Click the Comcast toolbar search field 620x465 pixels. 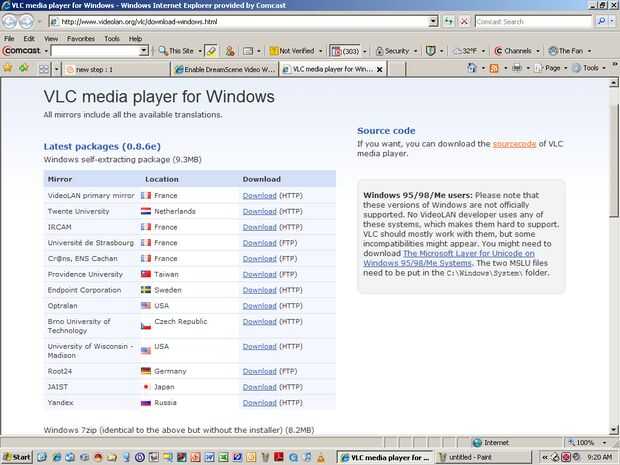tap(95, 51)
